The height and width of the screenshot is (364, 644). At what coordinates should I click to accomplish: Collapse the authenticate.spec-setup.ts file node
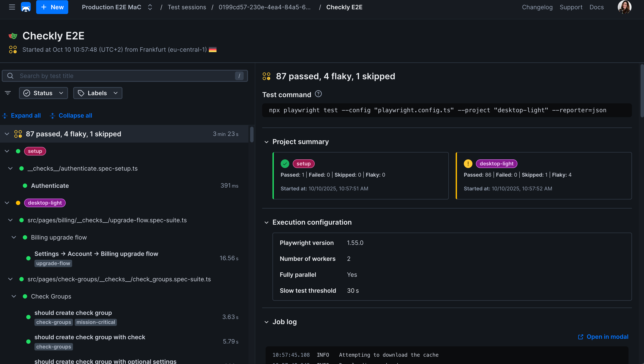[x=11, y=168]
